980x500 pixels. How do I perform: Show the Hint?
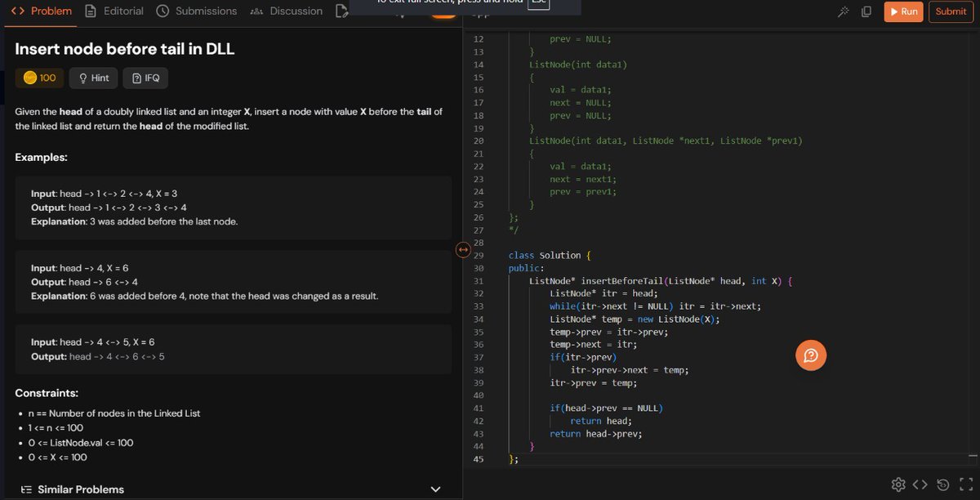(93, 78)
